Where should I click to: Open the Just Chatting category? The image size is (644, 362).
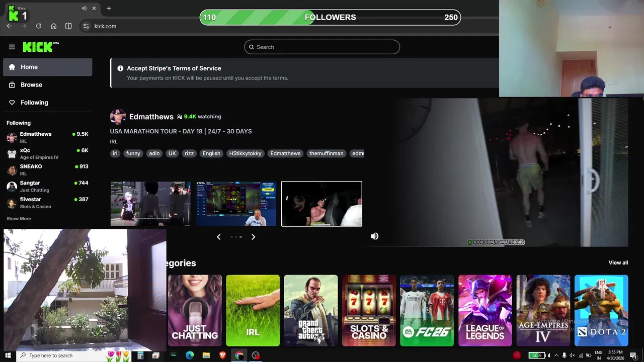coord(195,311)
